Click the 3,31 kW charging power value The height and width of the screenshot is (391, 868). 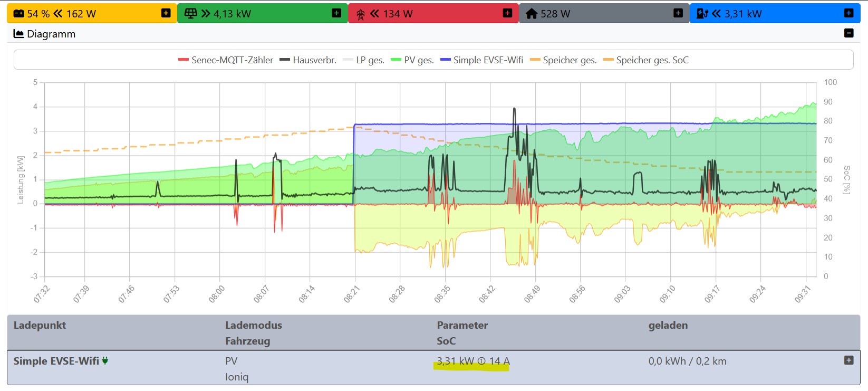pyautogui.click(x=455, y=361)
